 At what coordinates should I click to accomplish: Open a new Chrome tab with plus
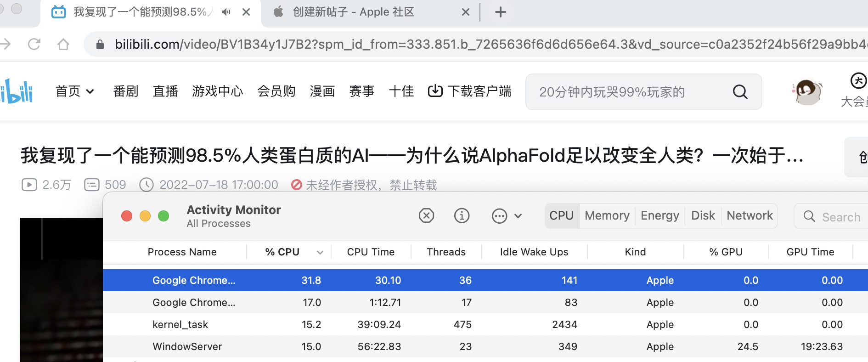tap(500, 12)
